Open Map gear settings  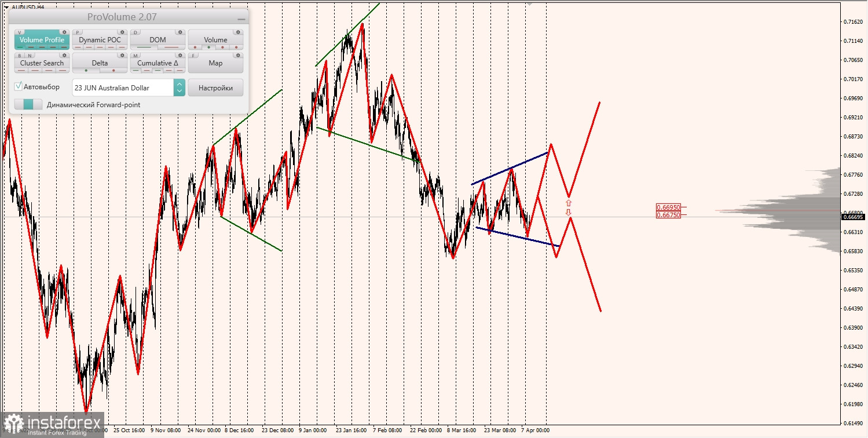tap(238, 55)
